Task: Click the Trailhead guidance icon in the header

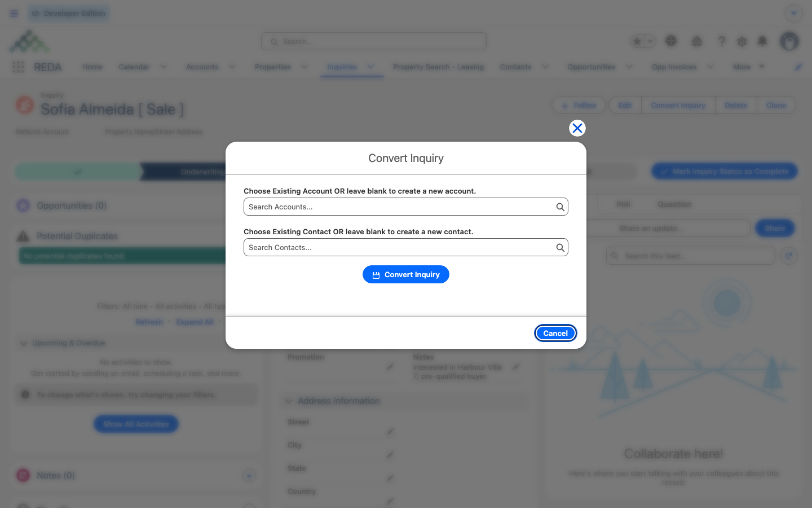Action: point(697,41)
